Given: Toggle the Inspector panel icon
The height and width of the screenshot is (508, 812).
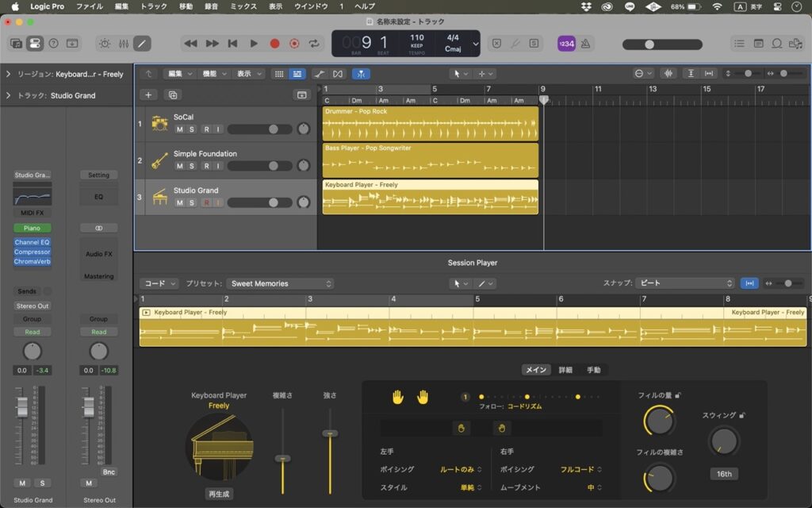Looking at the screenshot, I should (35, 44).
